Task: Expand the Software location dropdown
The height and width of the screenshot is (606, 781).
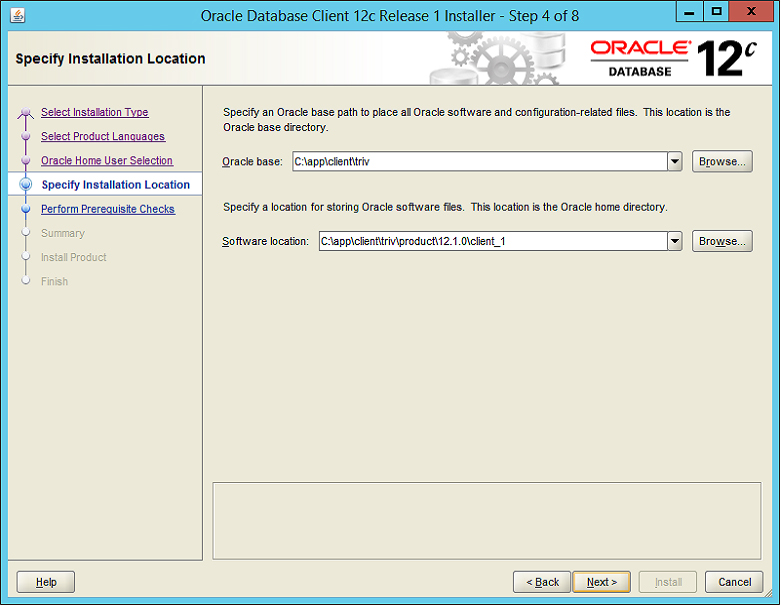Action: point(675,241)
